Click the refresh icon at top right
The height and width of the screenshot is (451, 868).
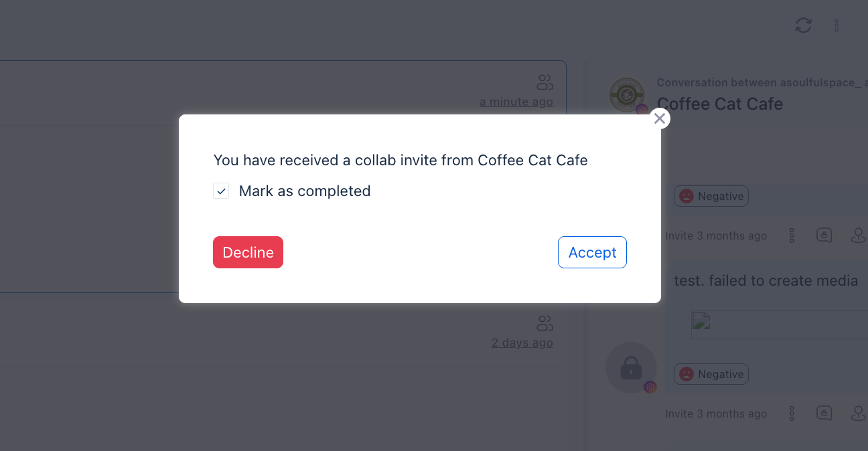[803, 25]
